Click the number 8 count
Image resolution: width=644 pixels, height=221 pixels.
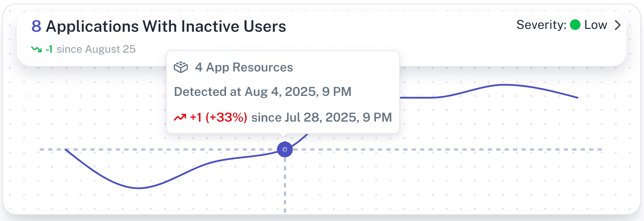click(36, 26)
